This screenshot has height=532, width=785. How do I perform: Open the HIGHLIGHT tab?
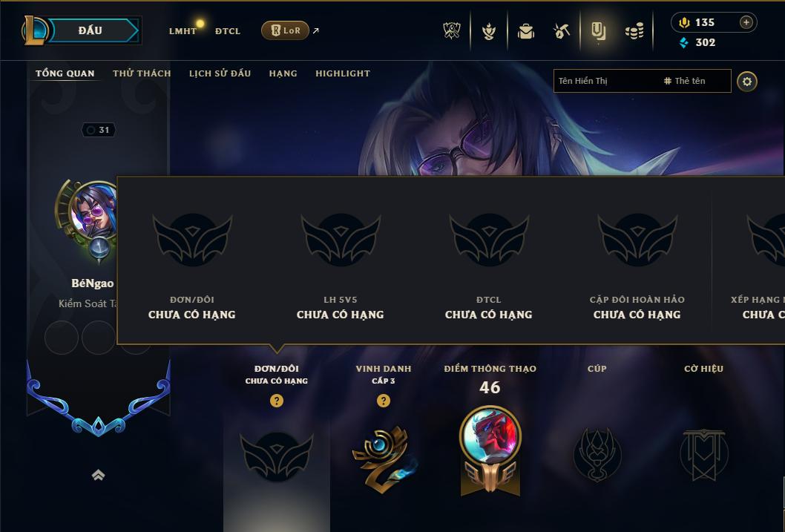(x=343, y=73)
